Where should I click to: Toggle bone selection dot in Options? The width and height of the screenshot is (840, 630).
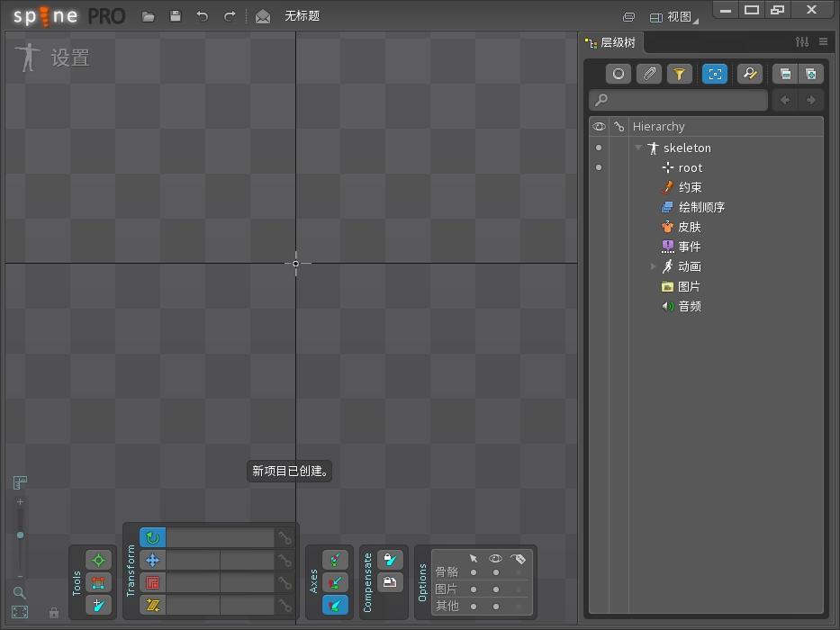[474, 572]
